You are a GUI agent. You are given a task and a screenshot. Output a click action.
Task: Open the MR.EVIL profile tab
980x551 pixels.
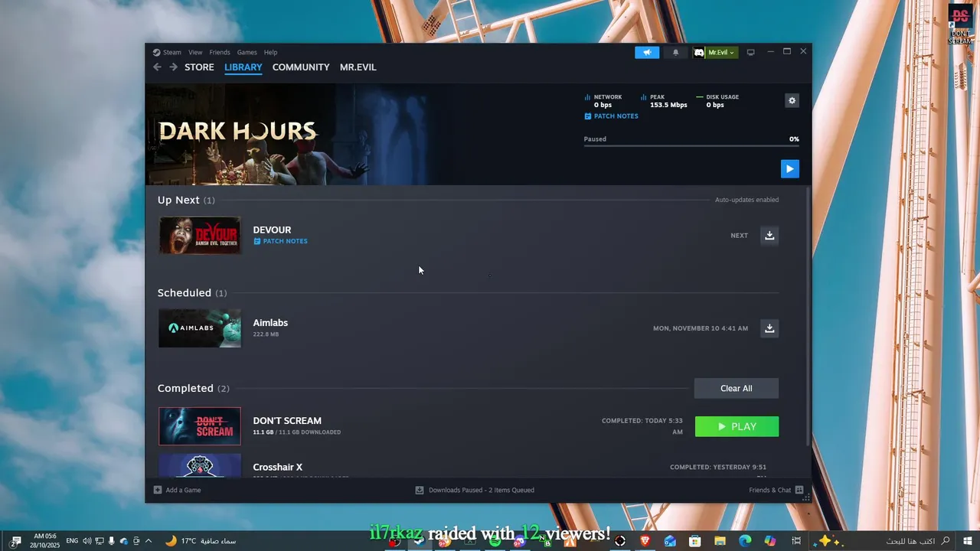(358, 67)
